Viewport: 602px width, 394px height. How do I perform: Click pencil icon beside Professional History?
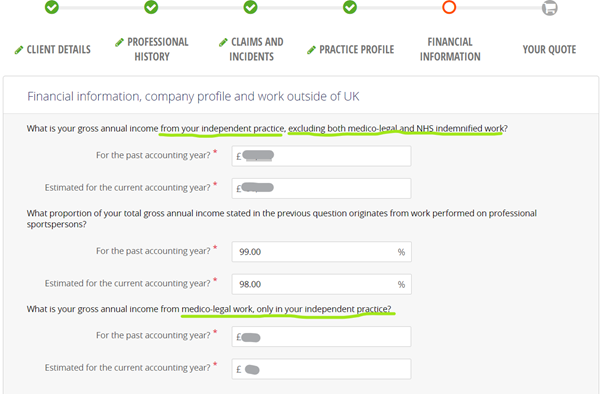(x=119, y=42)
